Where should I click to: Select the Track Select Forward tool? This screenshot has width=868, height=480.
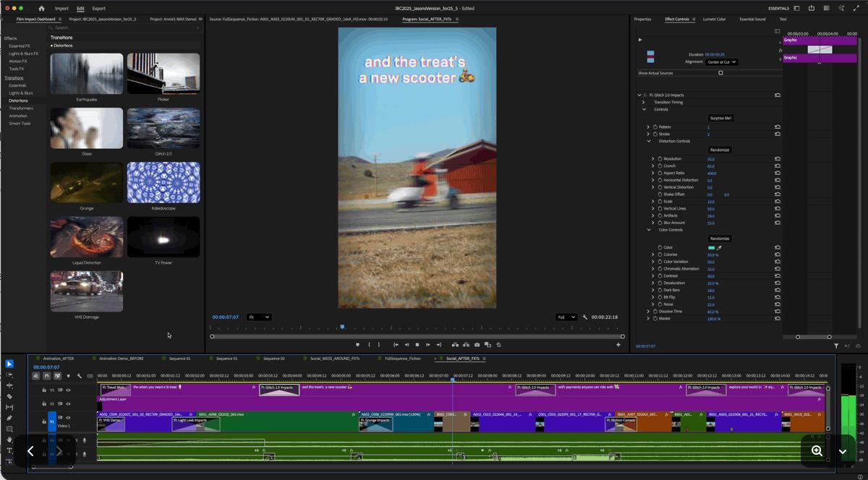click(x=9, y=375)
